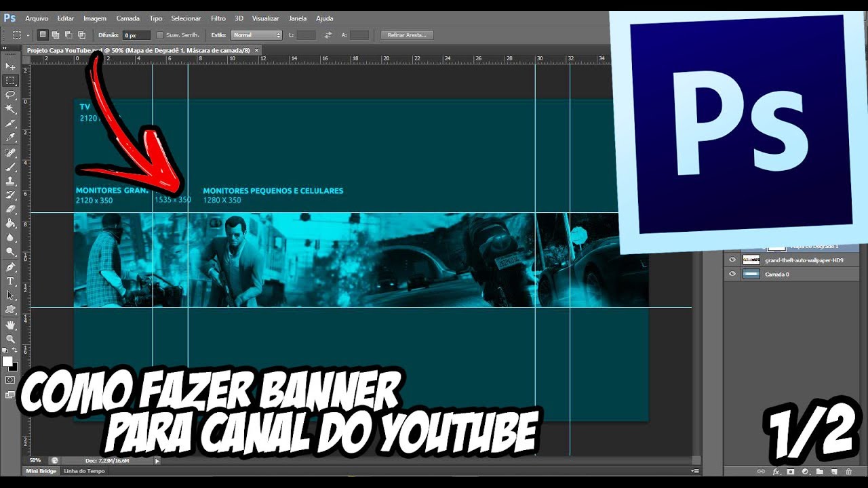Screen dimensions: 868x488
Task: Open the foreground color picker
Action: coord(7,361)
